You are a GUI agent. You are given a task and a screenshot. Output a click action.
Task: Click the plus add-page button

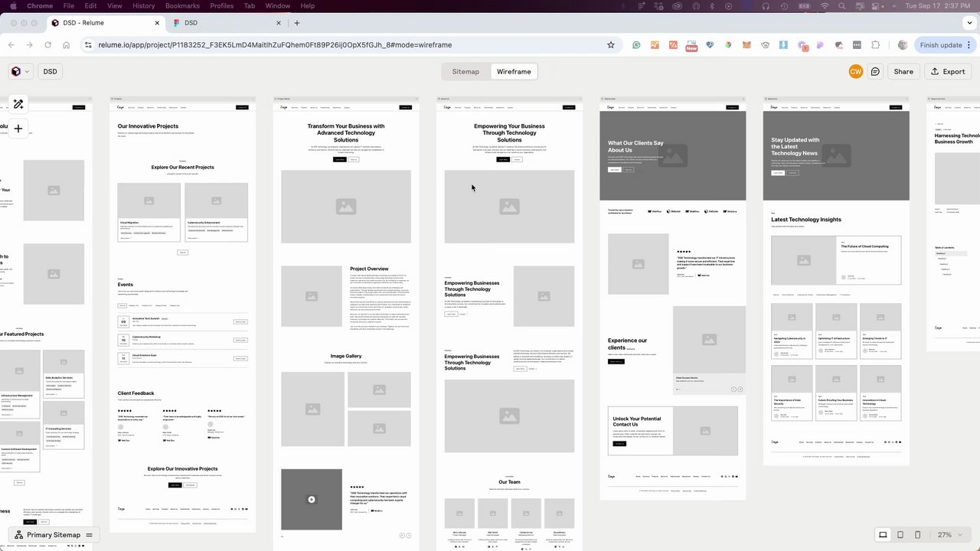pos(18,129)
